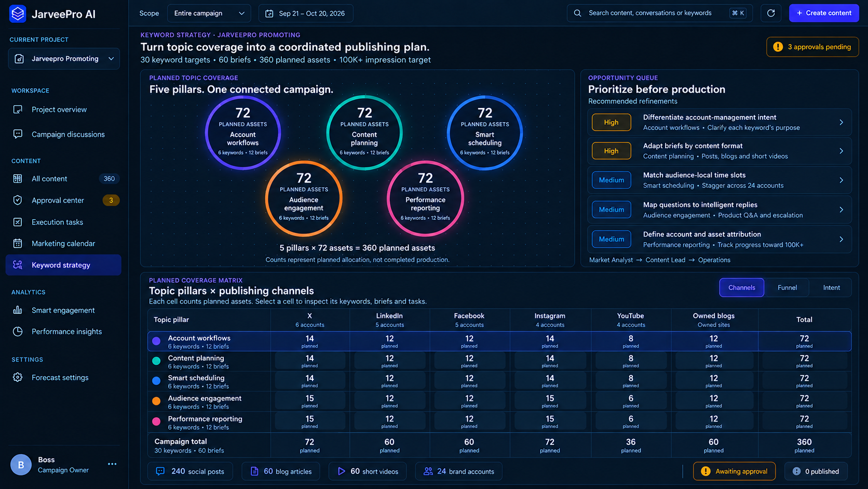Open the Sep 21 – Oct 20, 2026 date picker
The width and height of the screenshot is (868, 489).
306,14
